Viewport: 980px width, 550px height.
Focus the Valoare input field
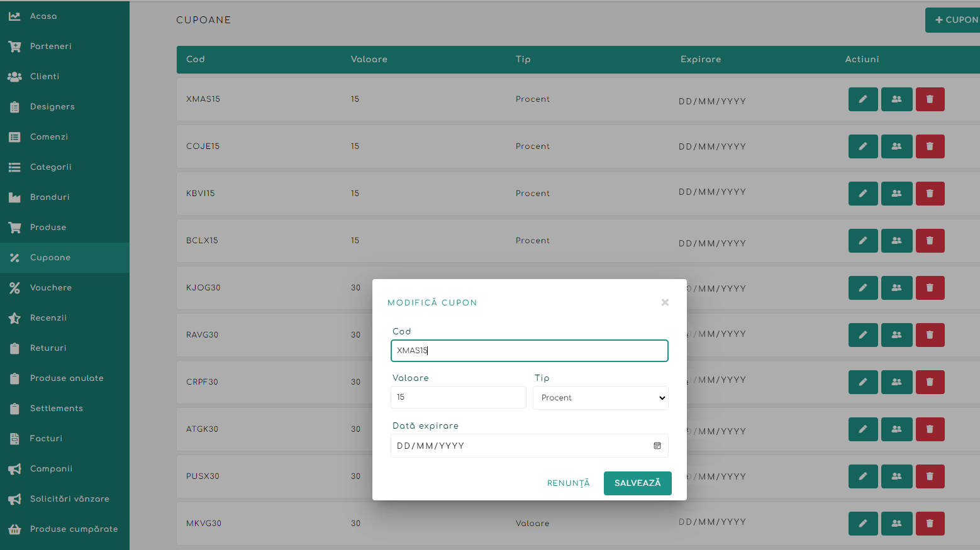pyautogui.click(x=458, y=397)
